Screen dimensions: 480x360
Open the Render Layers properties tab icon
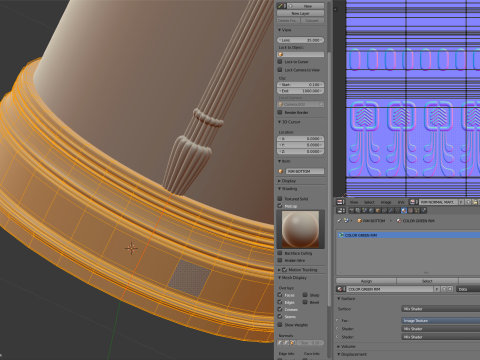(x=358, y=210)
